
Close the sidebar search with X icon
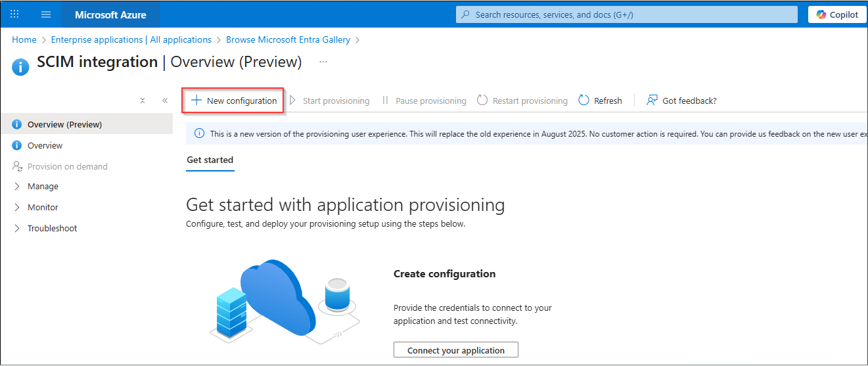[143, 101]
